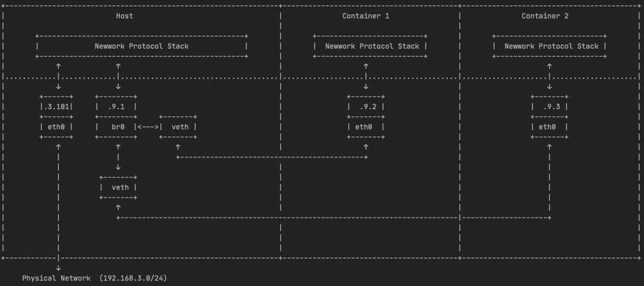Click the .9.1 address box
This screenshot has height=286, width=644.
pyautogui.click(x=116, y=107)
